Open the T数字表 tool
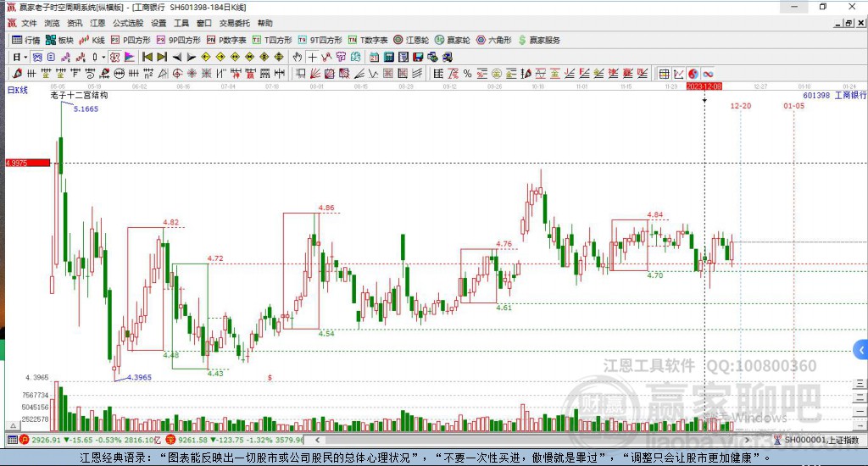868x466 pixels. pyautogui.click(x=368, y=40)
